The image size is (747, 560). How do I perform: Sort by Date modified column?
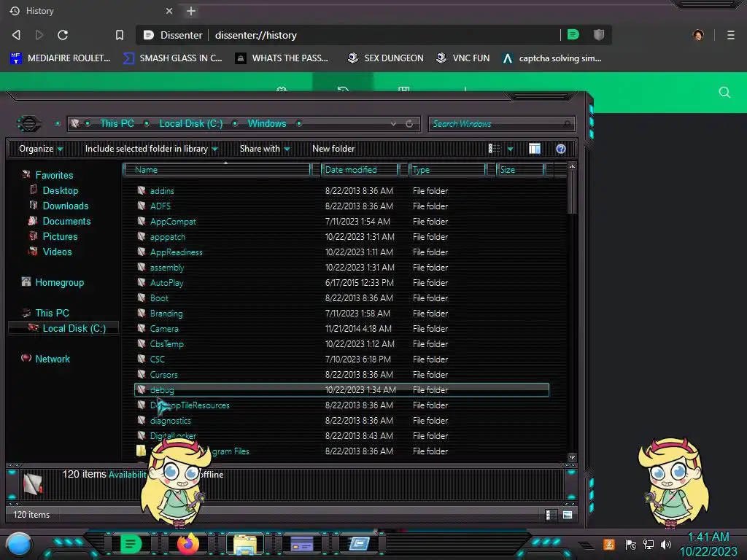click(360, 169)
